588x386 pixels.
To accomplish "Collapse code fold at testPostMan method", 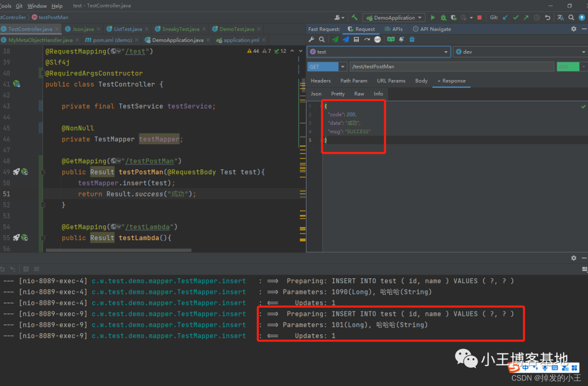I will tap(42, 172).
